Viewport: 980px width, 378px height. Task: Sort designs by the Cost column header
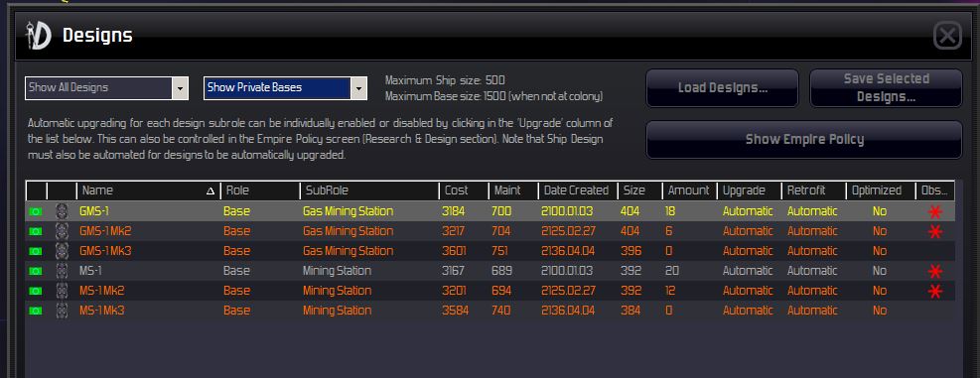coord(464,190)
